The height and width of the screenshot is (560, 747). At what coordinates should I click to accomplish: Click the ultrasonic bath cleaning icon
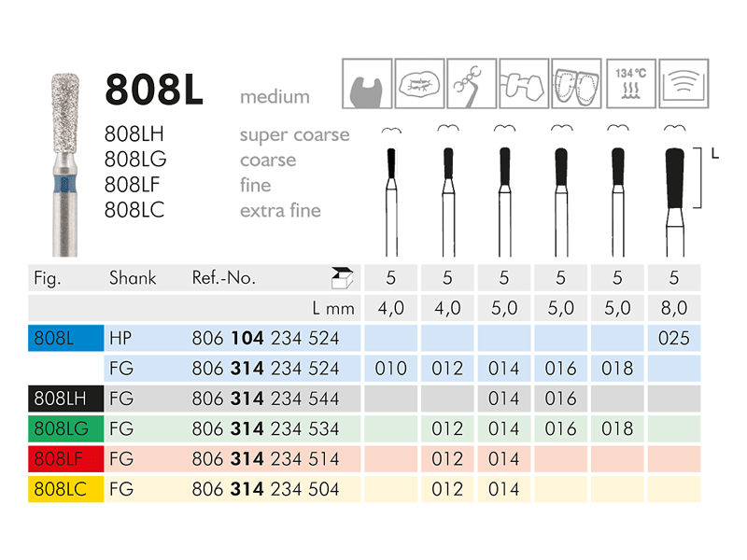(x=684, y=84)
